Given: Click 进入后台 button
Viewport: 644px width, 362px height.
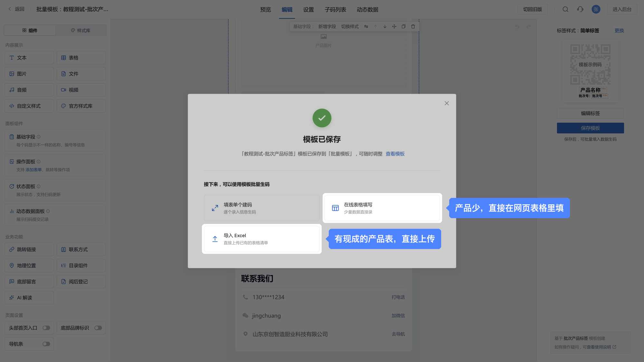Looking at the screenshot, I should click(x=622, y=9).
